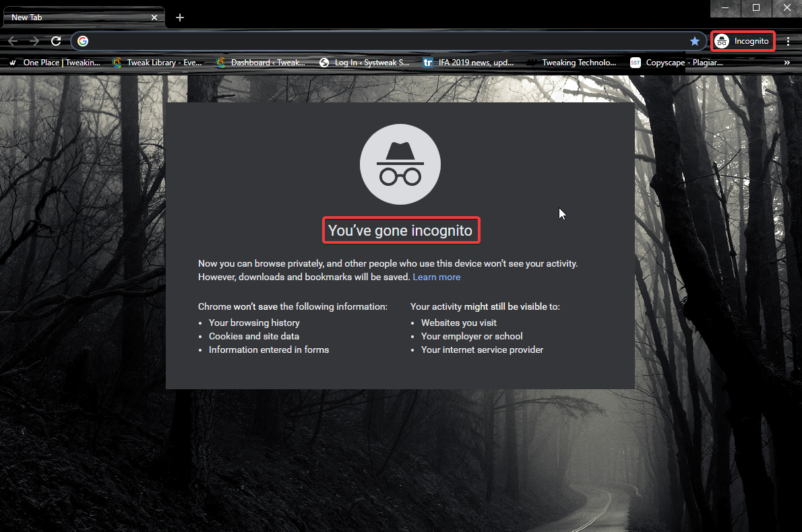Open a new tab with the plus button
Viewport: 802px width, 532px height.
click(x=179, y=17)
